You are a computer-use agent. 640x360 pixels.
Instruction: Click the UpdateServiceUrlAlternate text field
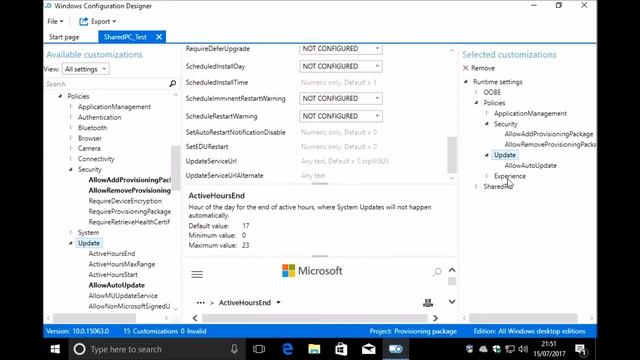click(340, 176)
